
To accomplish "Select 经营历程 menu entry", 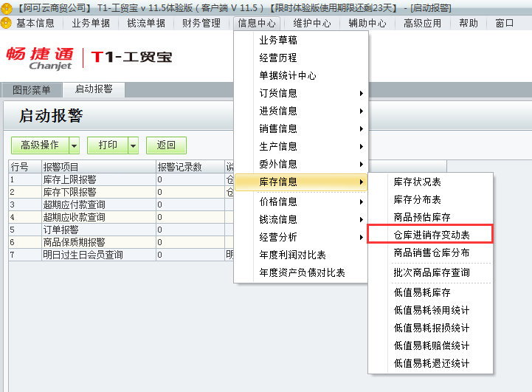I will point(300,58).
